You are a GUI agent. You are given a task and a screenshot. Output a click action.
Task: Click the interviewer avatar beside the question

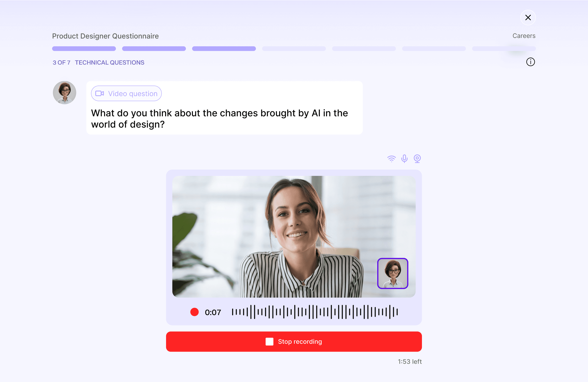65,93
